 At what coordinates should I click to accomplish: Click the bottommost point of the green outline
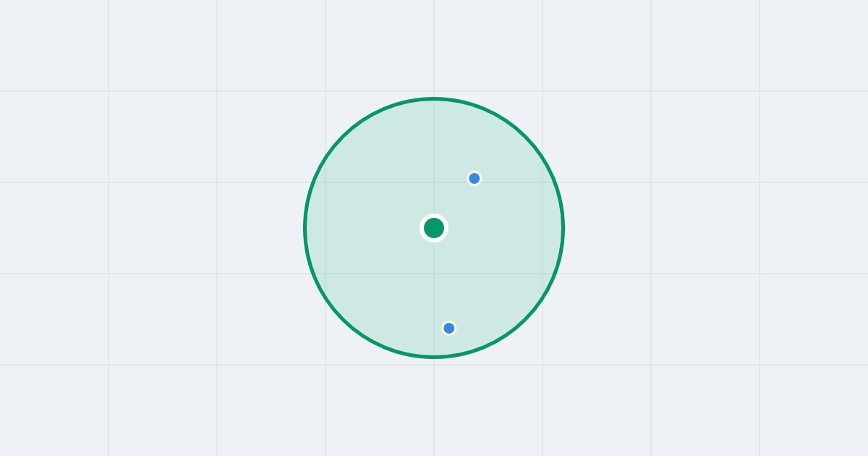434,357
